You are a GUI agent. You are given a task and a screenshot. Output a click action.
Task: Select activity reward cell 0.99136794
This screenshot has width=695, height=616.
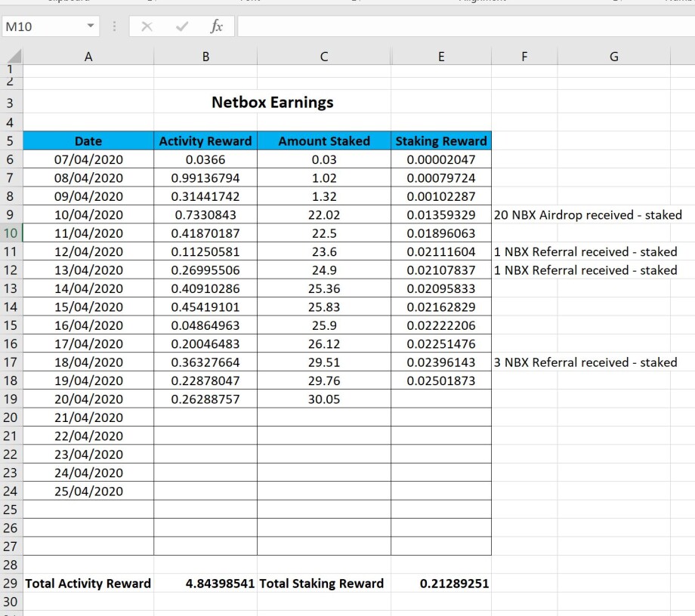(x=205, y=178)
